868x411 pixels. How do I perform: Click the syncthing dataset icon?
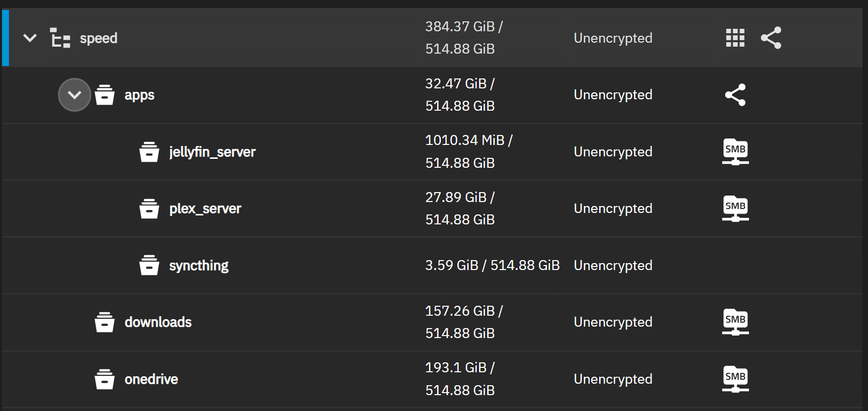click(149, 265)
